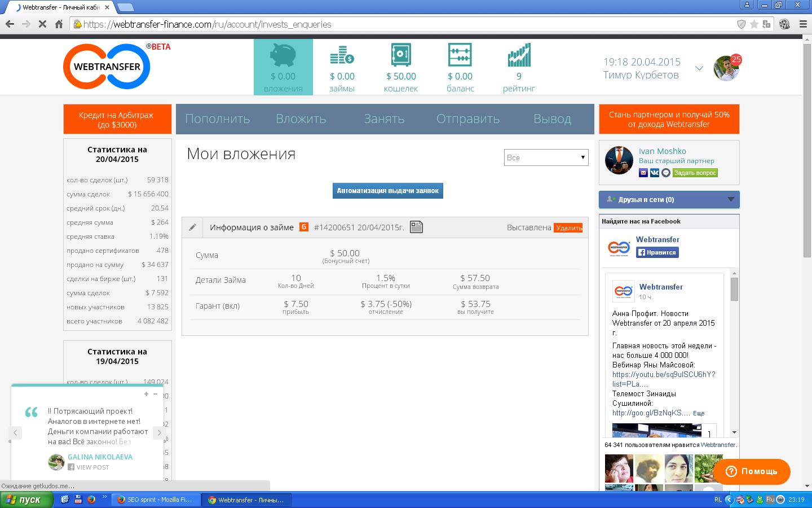Viewport: 812px width, 508px height.
Task: Open the Chrome hamburger menu
Action: tap(803, 24)
